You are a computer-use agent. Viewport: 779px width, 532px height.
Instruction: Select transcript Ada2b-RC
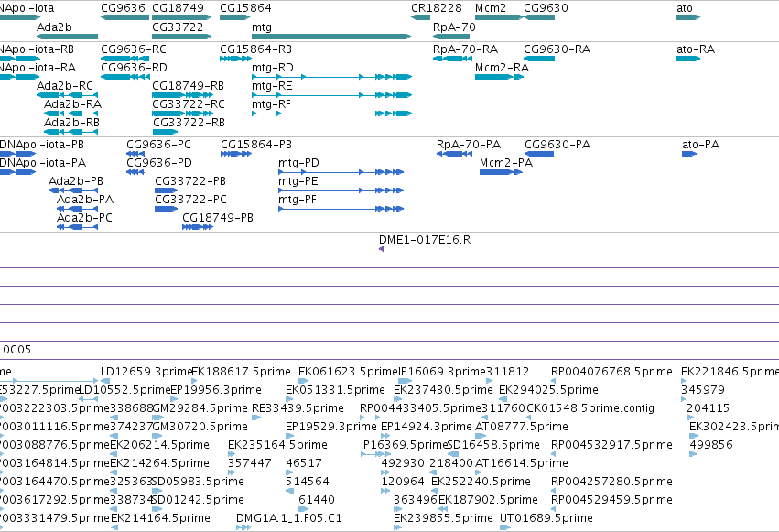coord(67,95)
